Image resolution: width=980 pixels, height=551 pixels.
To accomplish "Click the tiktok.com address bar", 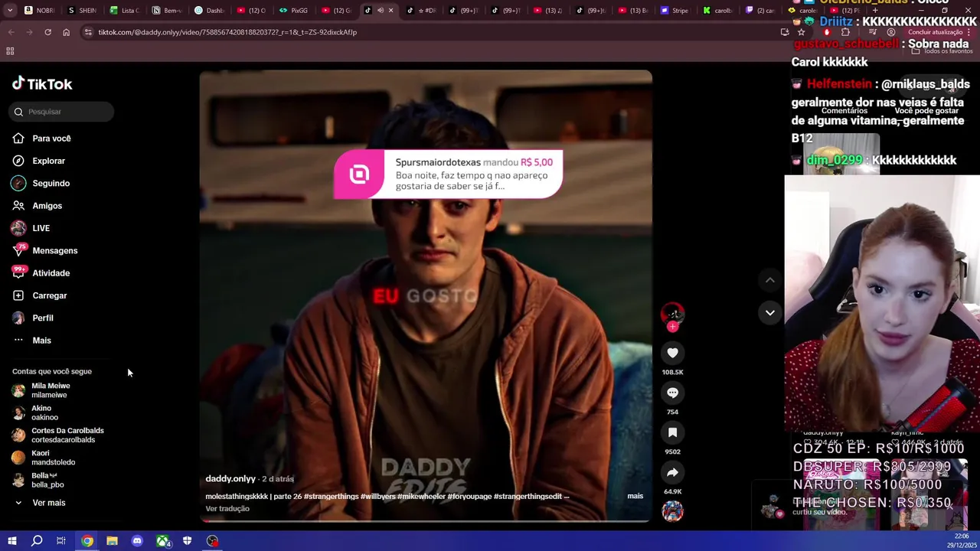I will (429, 32).
